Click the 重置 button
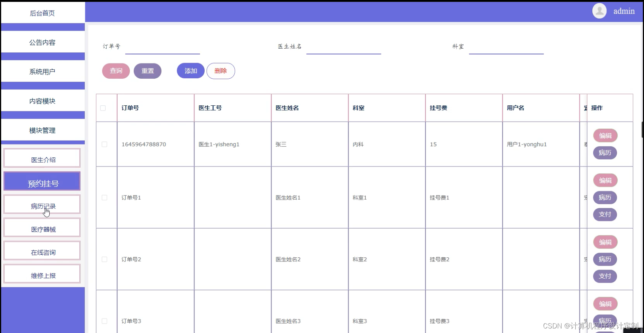This screenshot has width=644, height=333. (148, 71)
